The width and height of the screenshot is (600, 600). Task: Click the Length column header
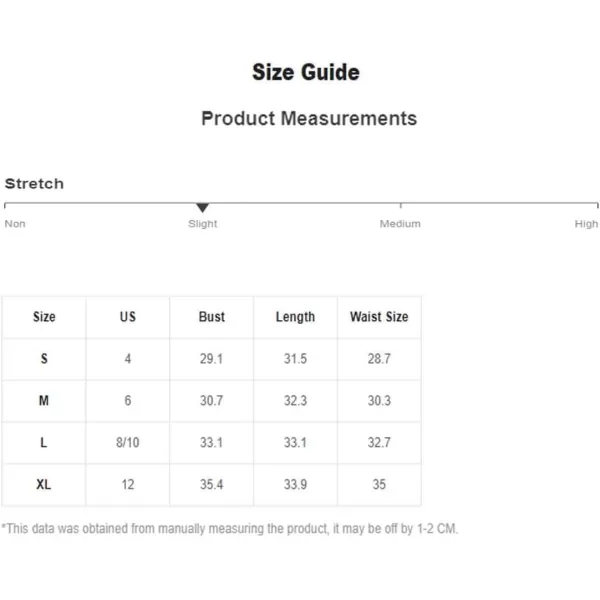(295, 317)
